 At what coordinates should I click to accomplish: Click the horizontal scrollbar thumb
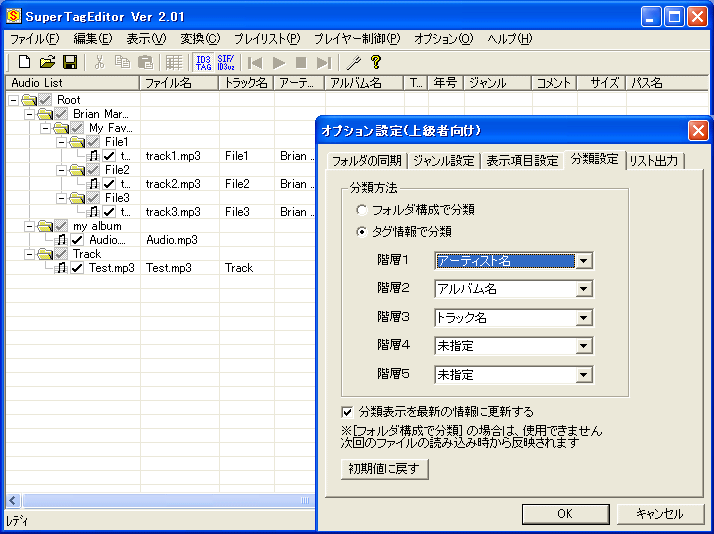tap(168, 501)
